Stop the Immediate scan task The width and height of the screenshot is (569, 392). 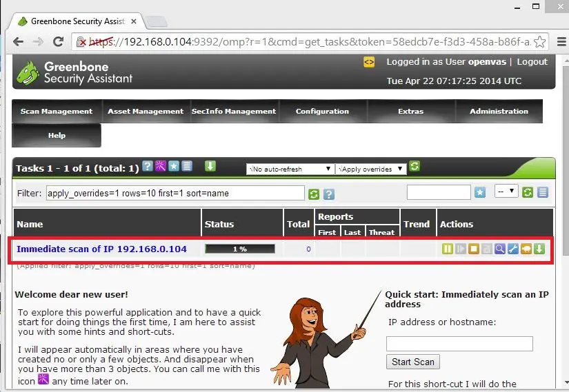474,249
